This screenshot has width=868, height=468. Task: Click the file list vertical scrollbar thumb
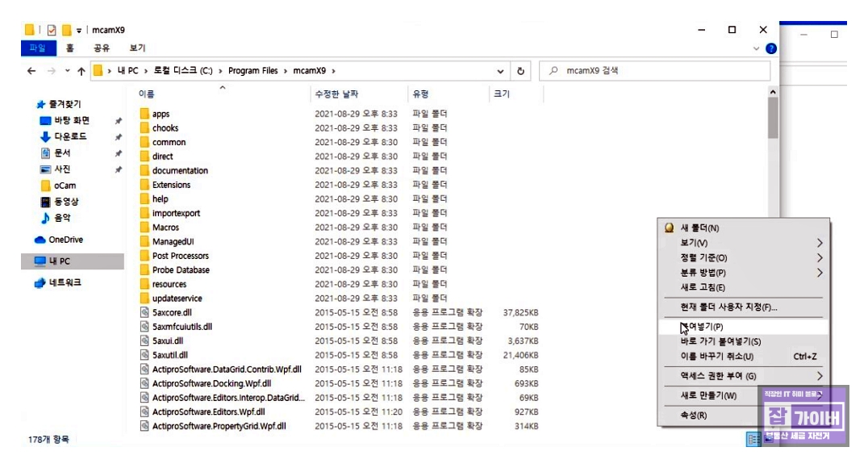click(773, 118)
